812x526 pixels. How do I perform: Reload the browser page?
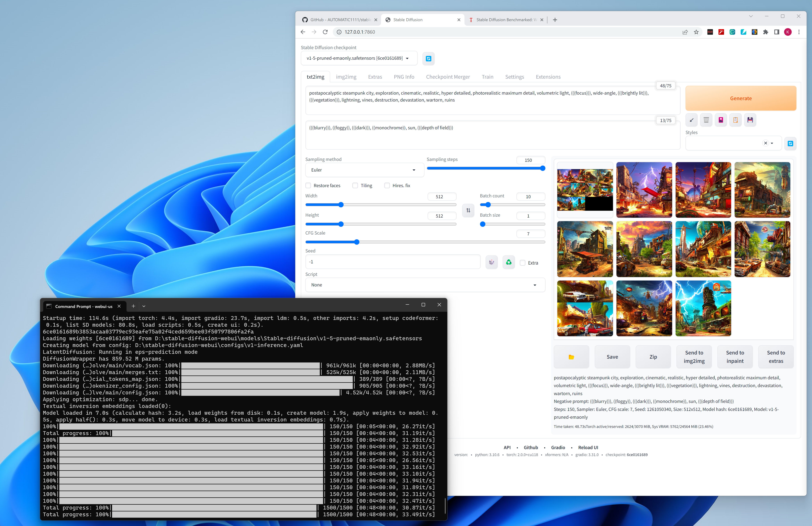point(325,32)
